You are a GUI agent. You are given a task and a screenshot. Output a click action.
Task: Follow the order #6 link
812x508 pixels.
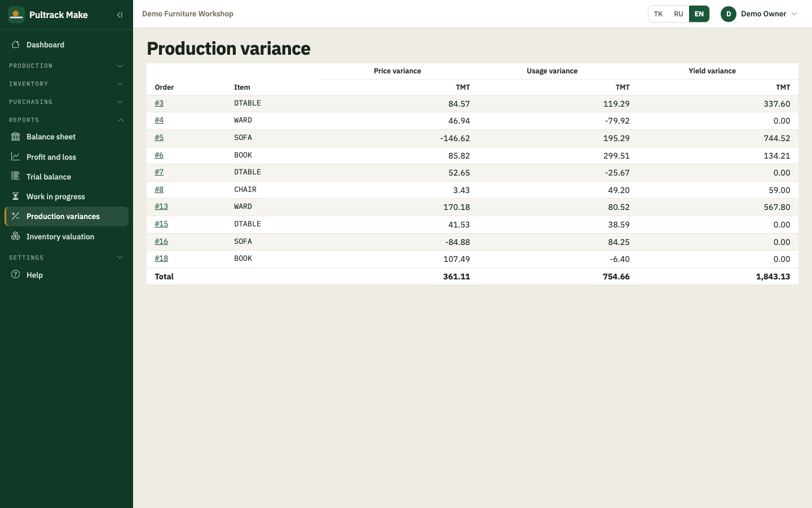point(159,155)
